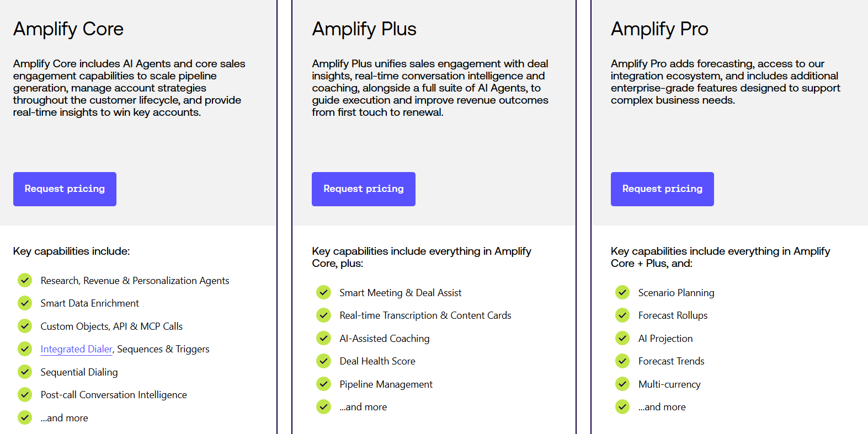
Task: Click the Sequential Dialing checkmark icon
Action: 25,372
